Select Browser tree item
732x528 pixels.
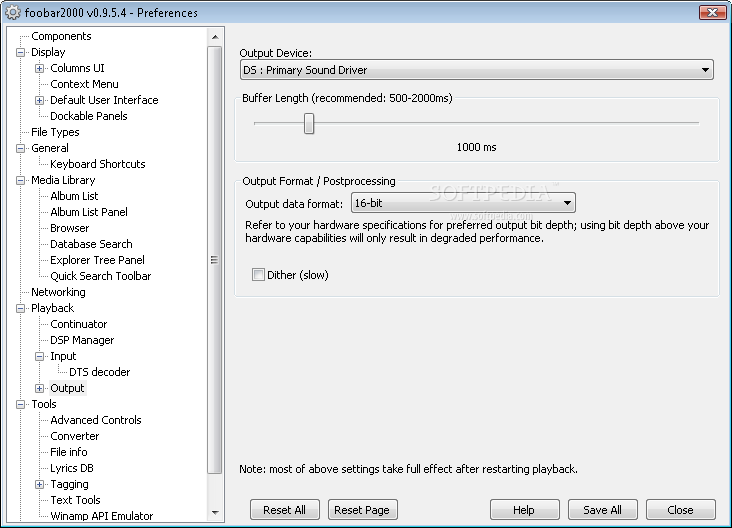(70, 228)
